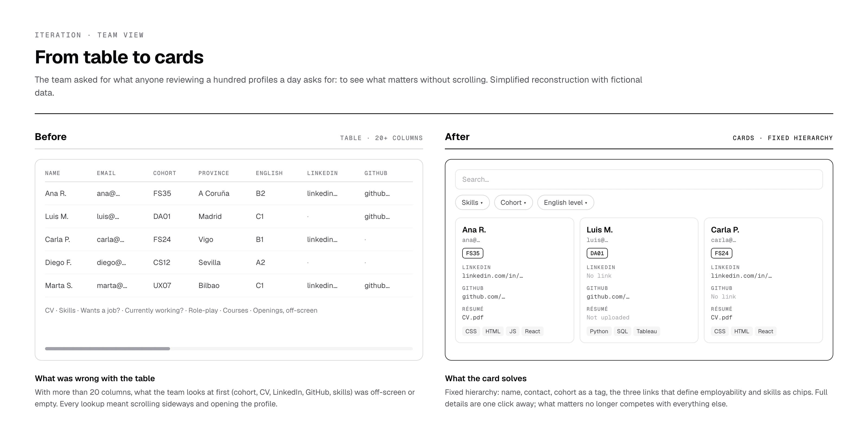Viewport: 868px width, 440px height.
Task: Open Luis M.'s GitHub link in card
Action: (608, 297)
